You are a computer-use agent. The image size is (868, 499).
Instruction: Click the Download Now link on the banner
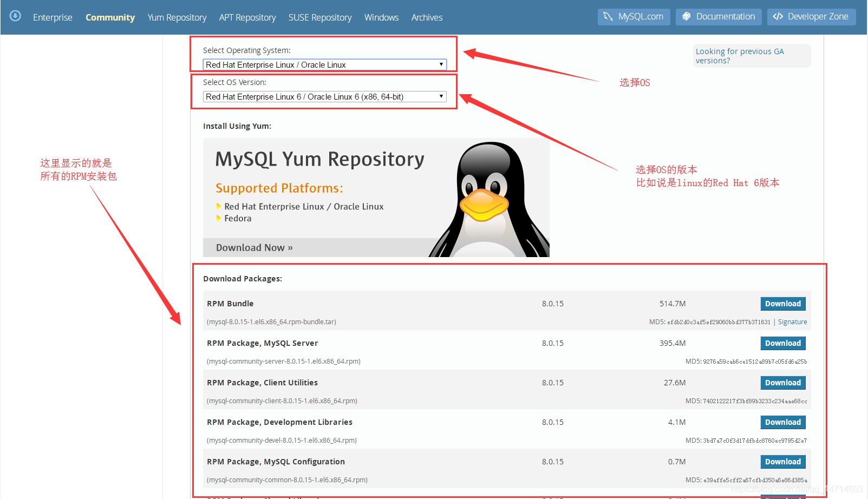(254, 247)
